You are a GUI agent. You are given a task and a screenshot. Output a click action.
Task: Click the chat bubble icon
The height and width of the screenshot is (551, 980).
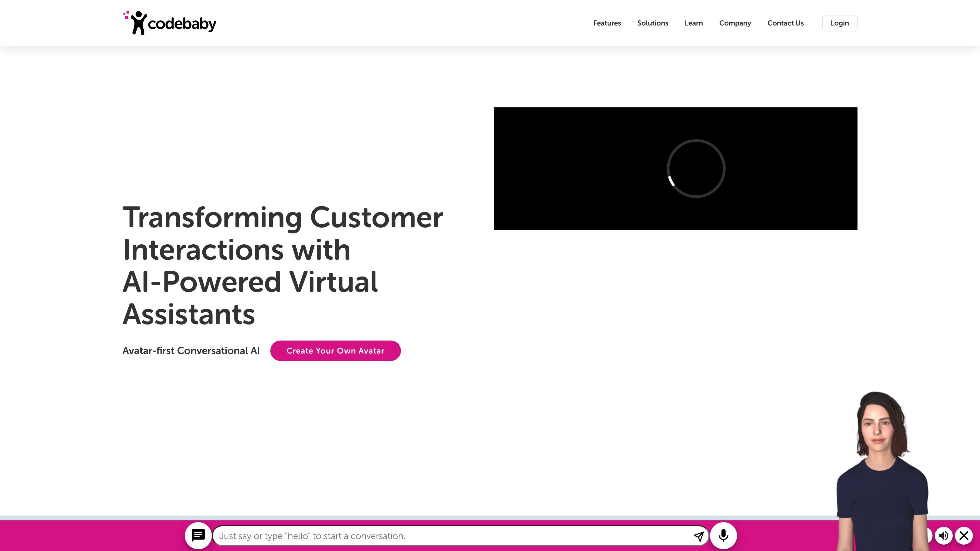[x=197, y=535]
